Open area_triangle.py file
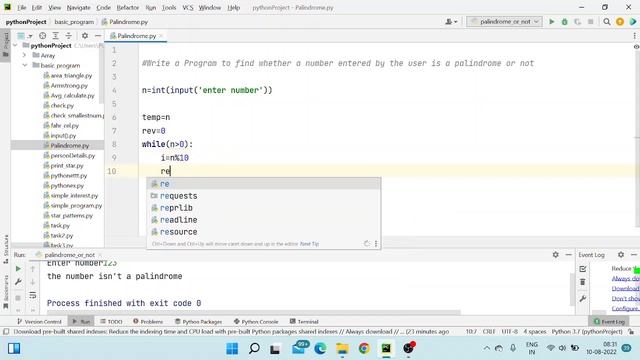The height and width of the screenshot is (360, 640). (x=71, y=76)
